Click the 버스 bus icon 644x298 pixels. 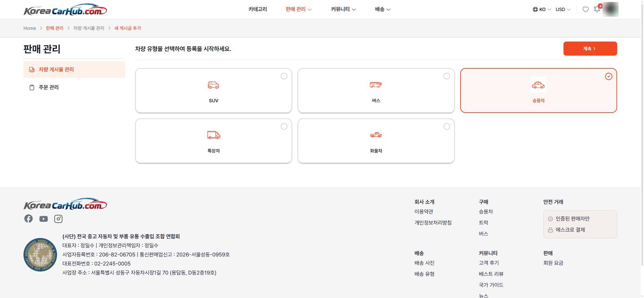[x=376, y=85]
